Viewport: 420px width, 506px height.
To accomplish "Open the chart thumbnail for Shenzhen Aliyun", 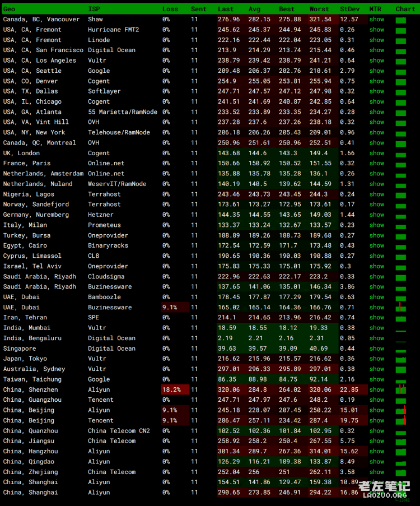I will (x=400, y=389).
